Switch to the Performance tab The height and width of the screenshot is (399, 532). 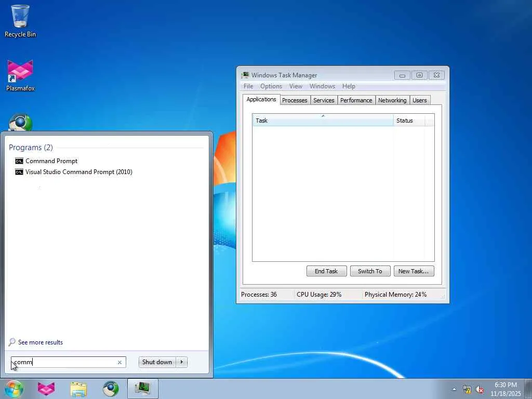tap(356, 100)
